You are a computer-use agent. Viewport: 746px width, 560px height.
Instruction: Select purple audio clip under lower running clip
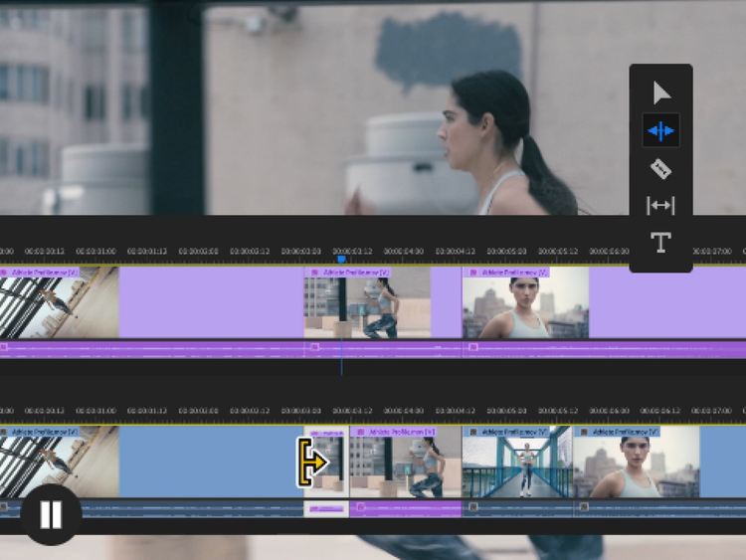click(406, 508)
